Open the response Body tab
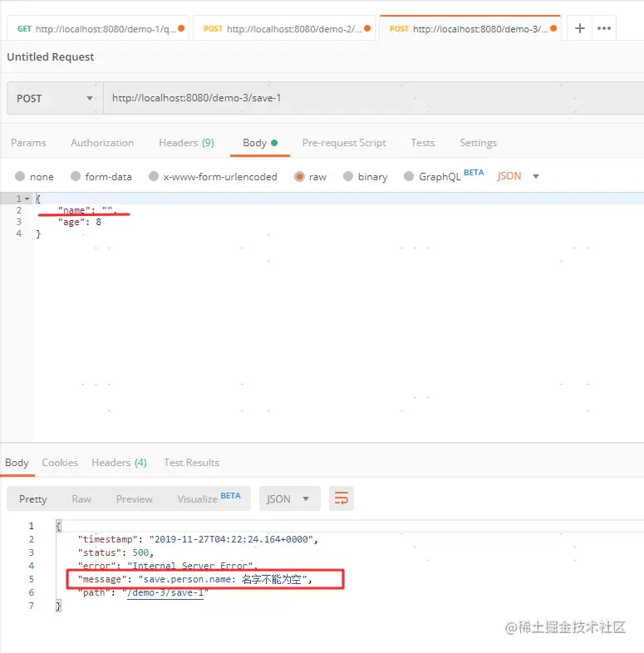This screenshot has height=653, width=644. 17,463
